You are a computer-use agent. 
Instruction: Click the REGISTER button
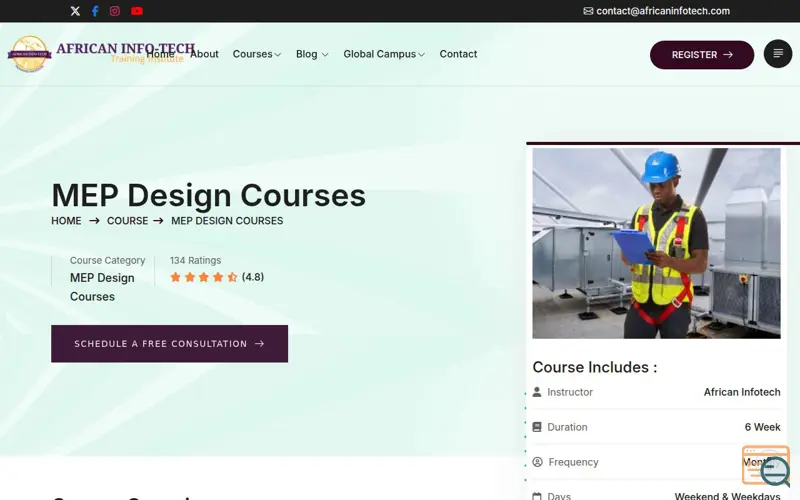coord(702,55)
